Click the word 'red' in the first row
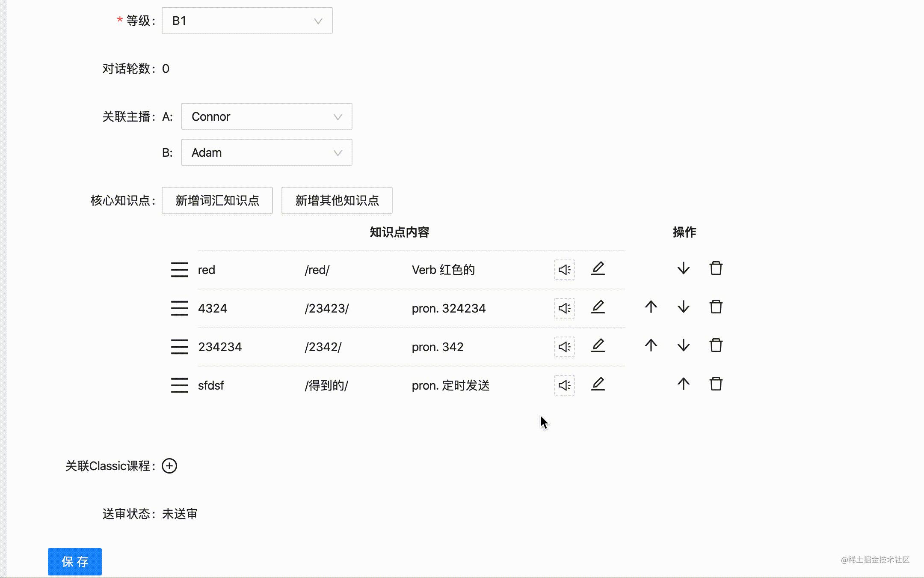924x578 pixels. click(x=207, y=270)
